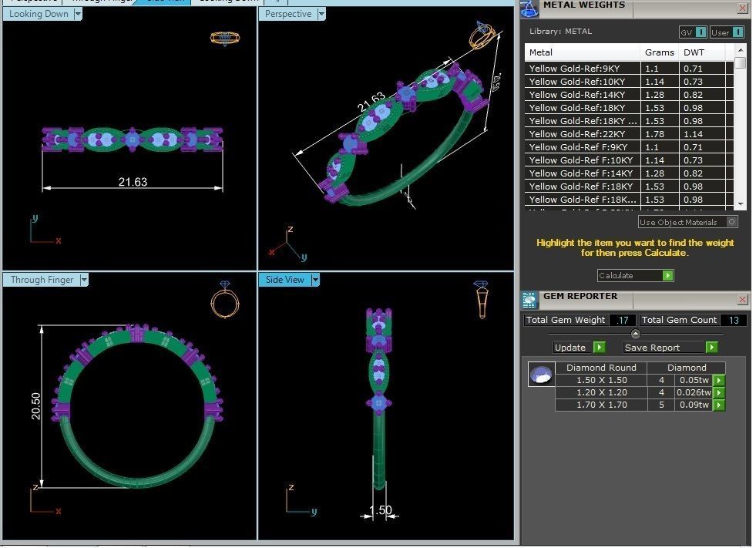Viewport: 756px width, 548px height.
Task: Click green arrow for 1.50 X 1.50 diamonds
Action: 718,380
